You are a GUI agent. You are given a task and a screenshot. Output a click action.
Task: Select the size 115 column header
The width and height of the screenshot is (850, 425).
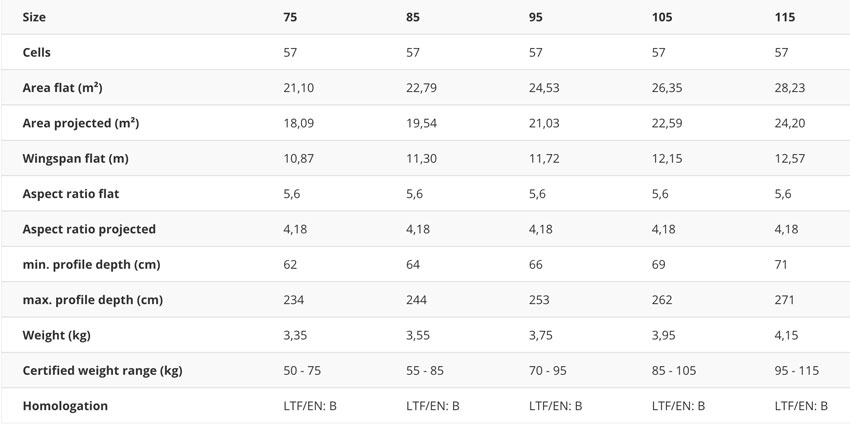pyautogui.click(x=785, y=17)
